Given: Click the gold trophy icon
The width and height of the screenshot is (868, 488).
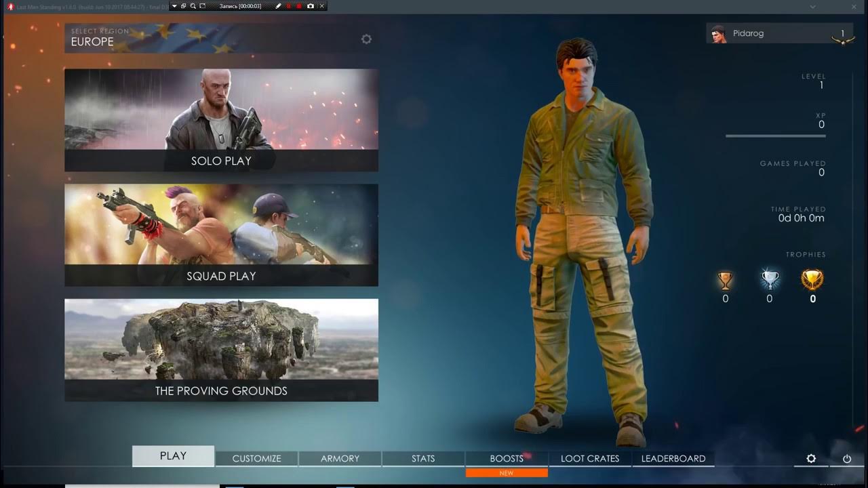Looking at the screenshot, I should 812,279.
